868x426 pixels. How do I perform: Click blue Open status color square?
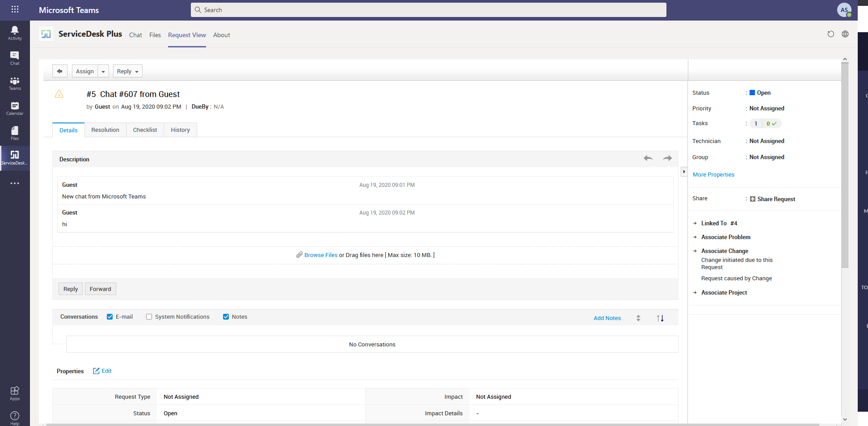pos(752,93)
